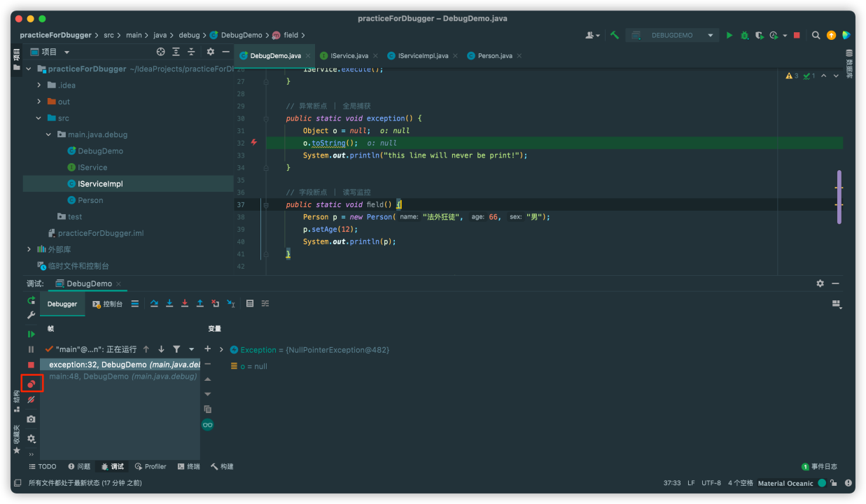The height and width of the screenshot is (504, 866).
Task: Click the blue Step Into icon
Action: click(x=169, y=303)
